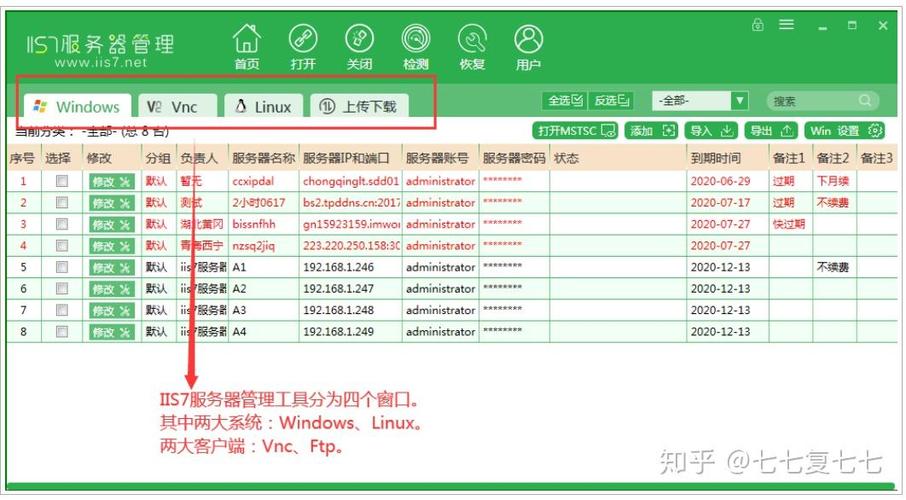
Task: Click the 青海西宁 owner cell
Action: coord(202,246)
